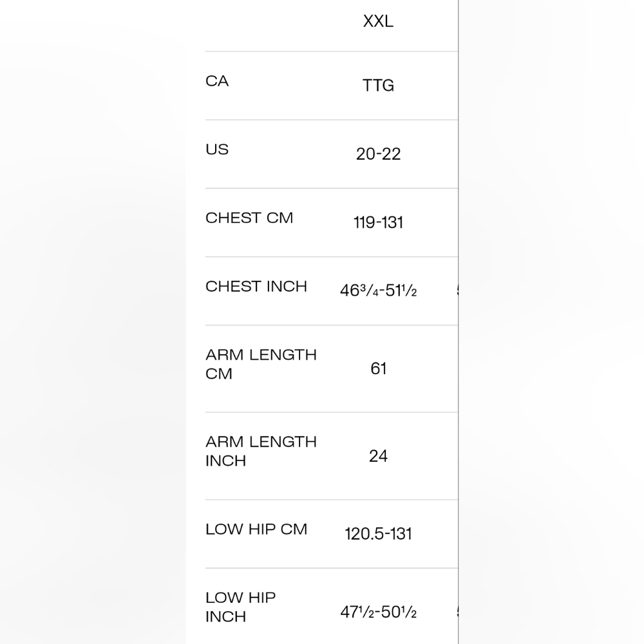Click the LOW HIP CM label
The height and width of the screenshot is (644, 644).
256,529
